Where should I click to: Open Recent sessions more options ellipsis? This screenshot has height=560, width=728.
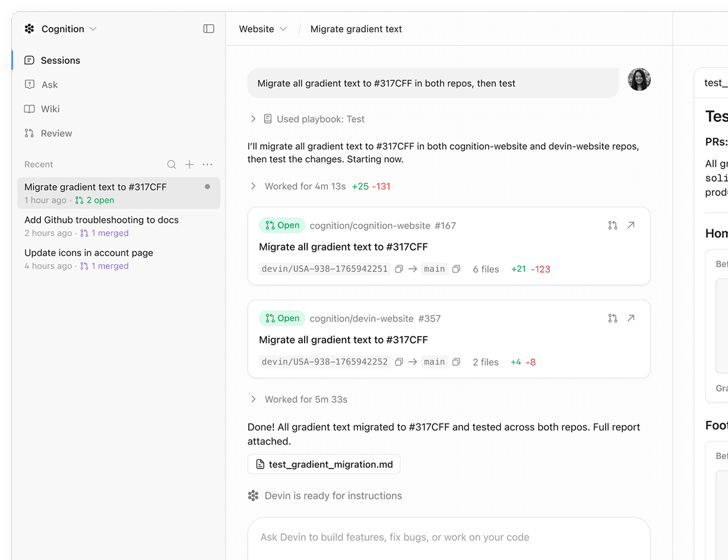(207, 164)
